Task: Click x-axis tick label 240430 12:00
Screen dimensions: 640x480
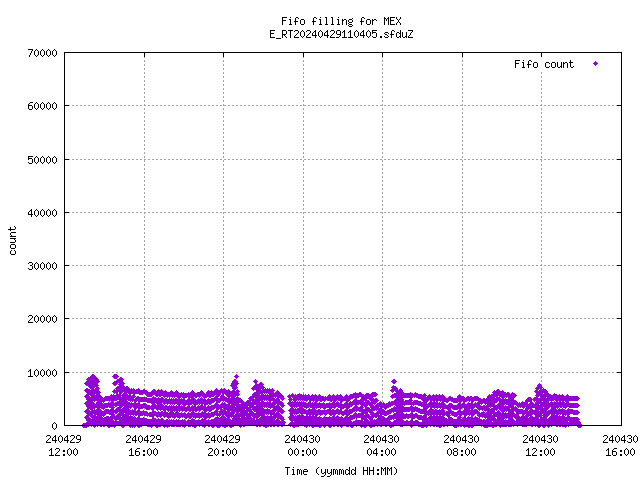Action: coord(541,446)
